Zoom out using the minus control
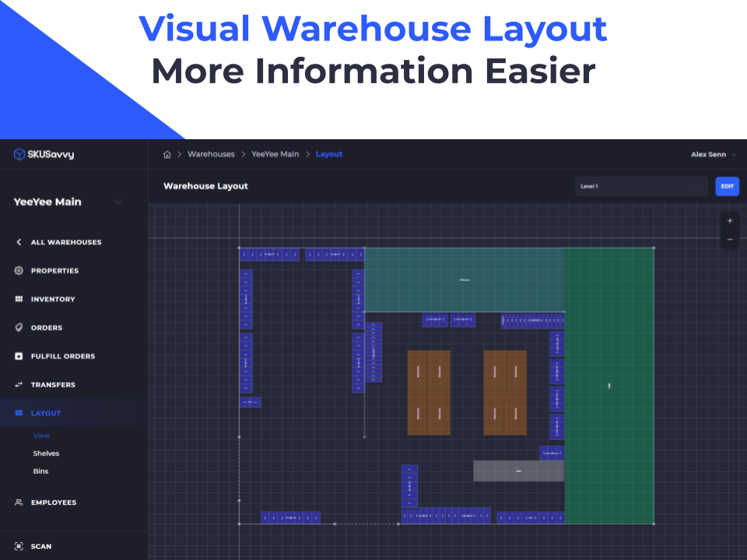The width and height of the screenshot is (747, 560). tap(729, 238)
